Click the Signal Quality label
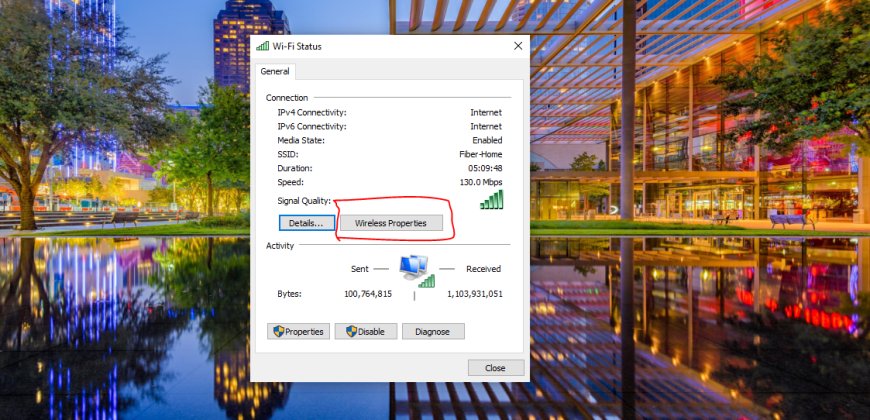 [304, 201]
